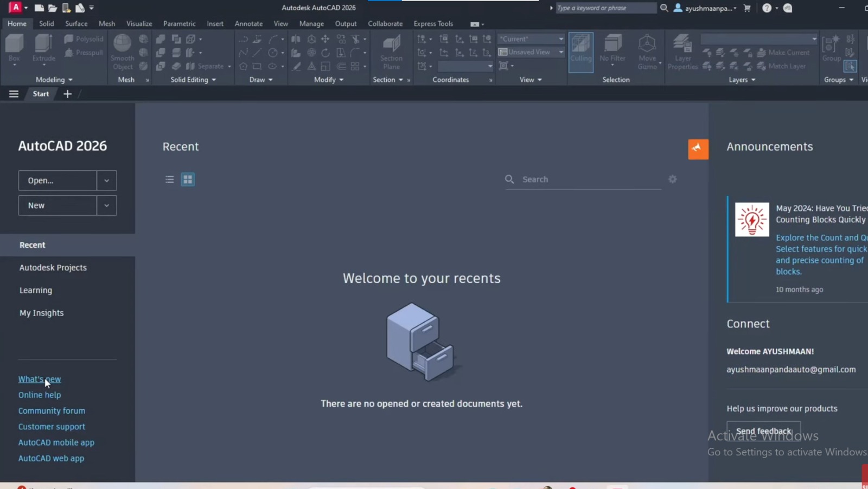Choose the Polysolid tool

84,39
